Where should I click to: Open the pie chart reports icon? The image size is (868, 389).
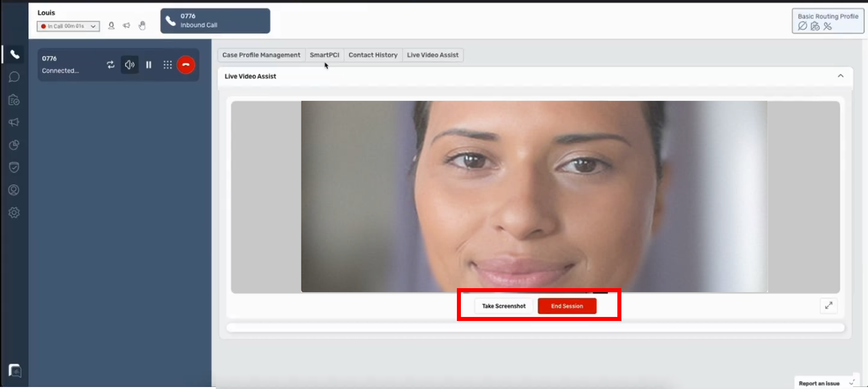point(14,145)
